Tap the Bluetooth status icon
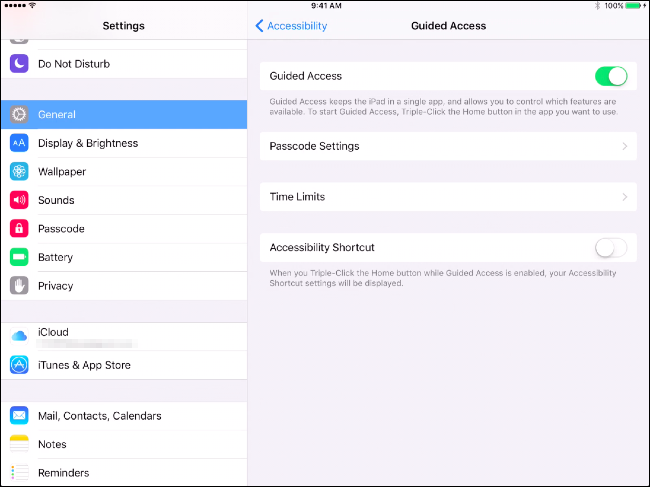This screenshot has height=487, width=650. tap(597, 6)
